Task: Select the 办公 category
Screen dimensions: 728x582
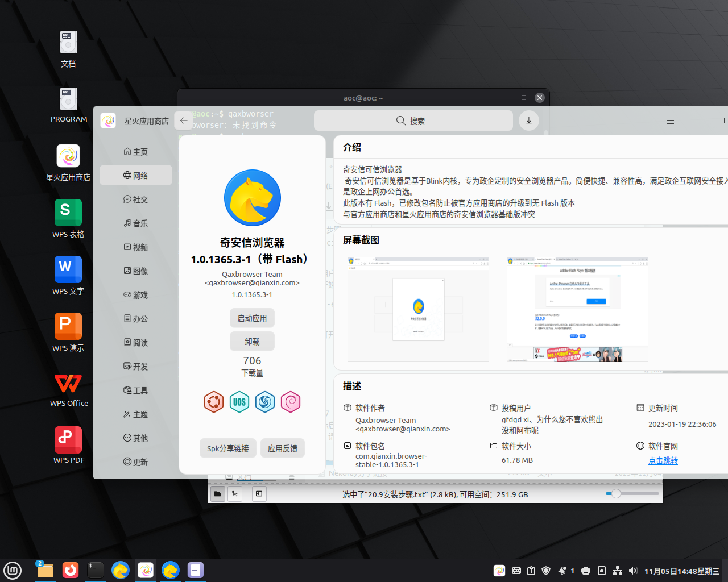Action: click(136, 319)
